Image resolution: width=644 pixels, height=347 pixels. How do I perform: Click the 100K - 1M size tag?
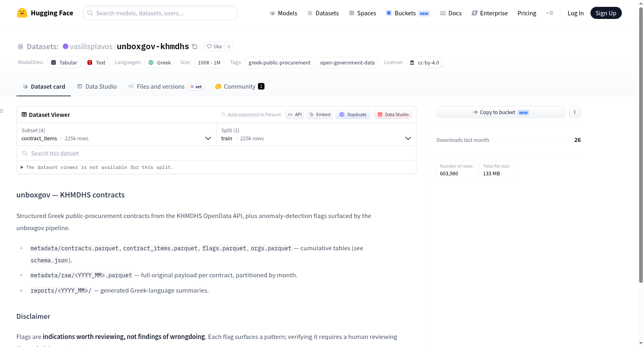209,62
